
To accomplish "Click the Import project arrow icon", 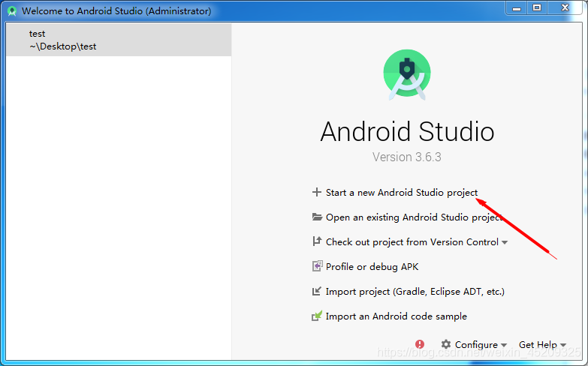I will point(317,291).
